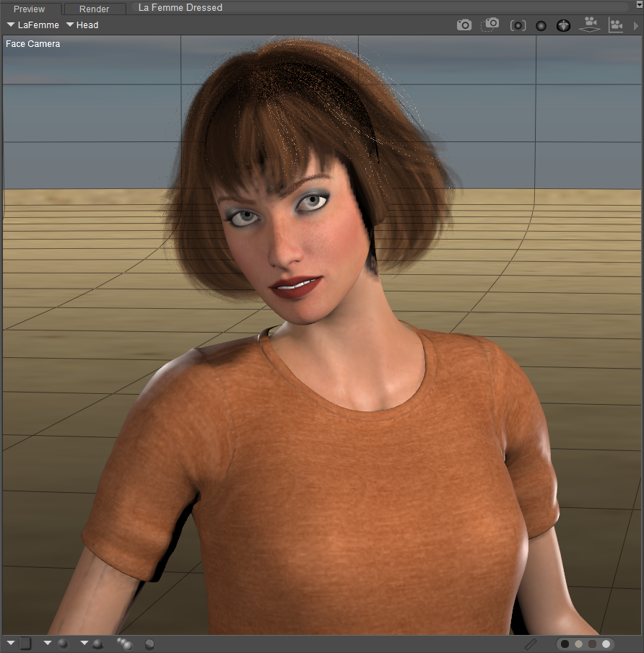Click the three receding spheres icon
Screen dimensions: 644x653
tap(125, 644)
